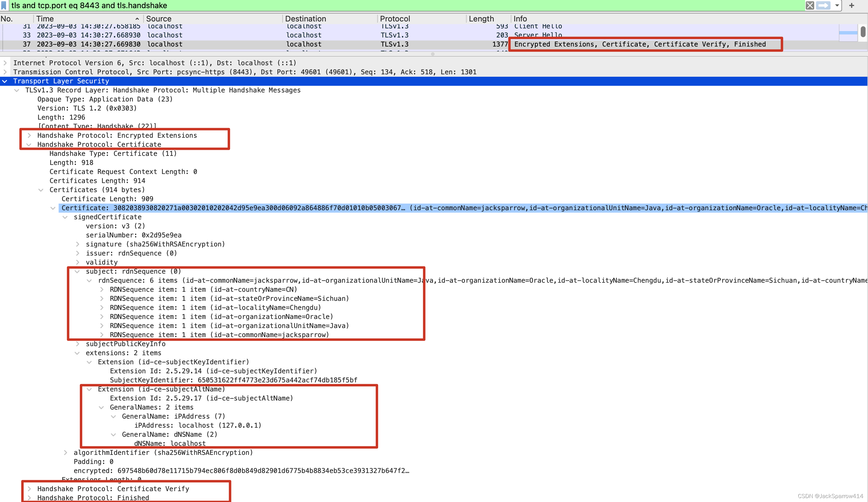Collapse Handshake Protocol: Certificate node
Viewport: 868px width, 502px height.
[29, 145]
